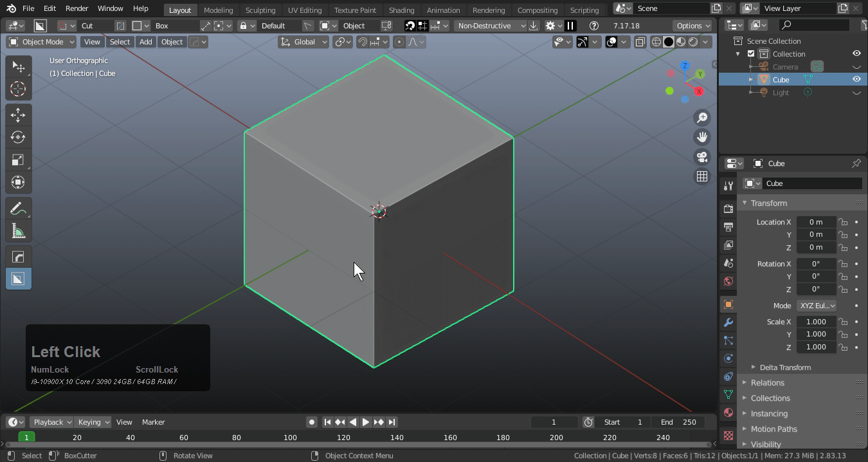Screen dimensions: 868x462
Task: Open the Render menu
Action: 77,8
